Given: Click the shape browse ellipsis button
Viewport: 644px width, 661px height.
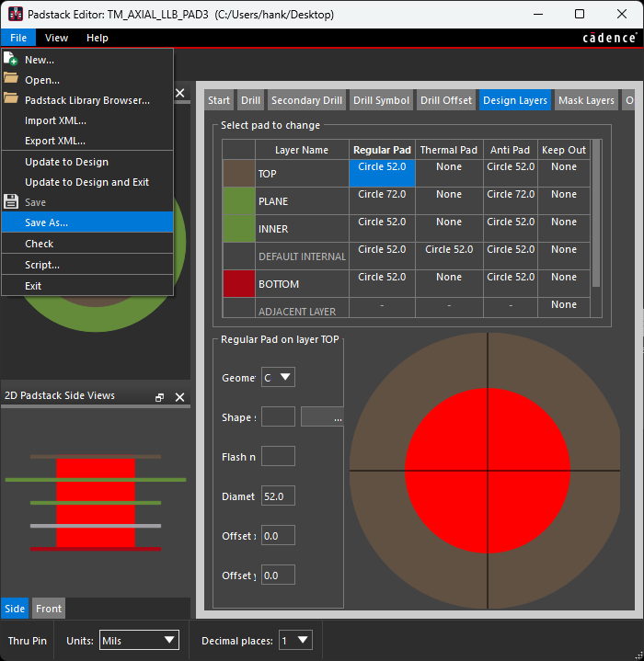Looking at the screenshot, I should coord(322,417).
